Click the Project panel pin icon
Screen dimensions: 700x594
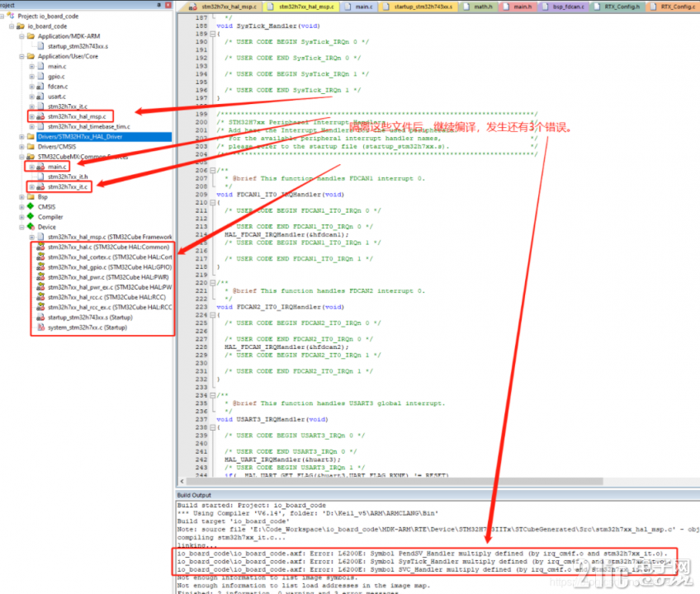(159, 5)
